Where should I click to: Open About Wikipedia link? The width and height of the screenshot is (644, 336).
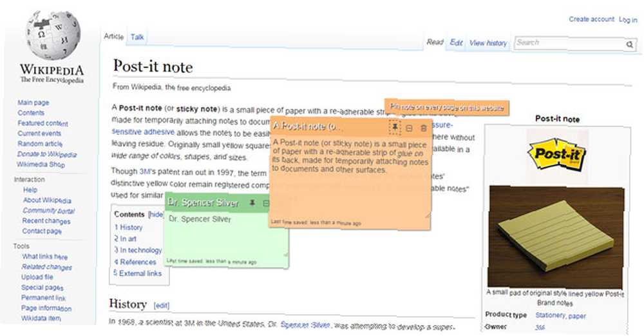(47, 201)
